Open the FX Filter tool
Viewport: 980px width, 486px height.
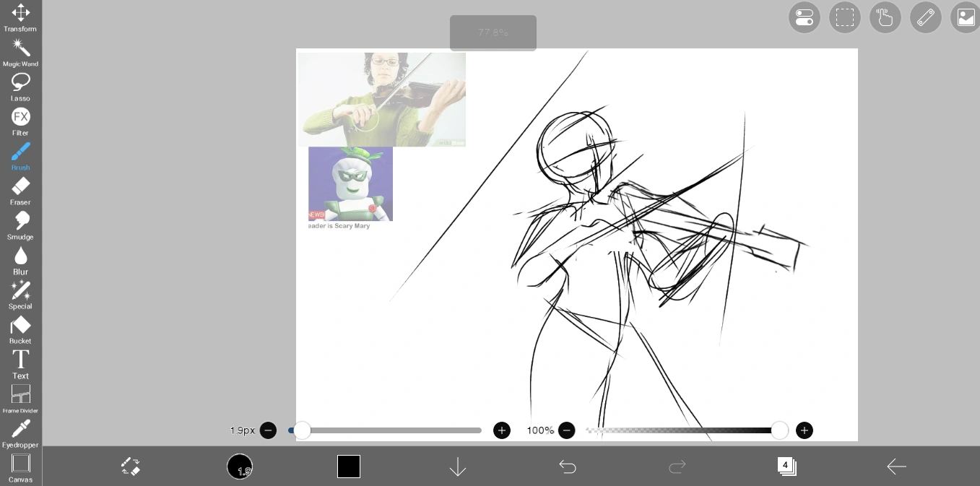pyautogui.click(x=20, y=116)
